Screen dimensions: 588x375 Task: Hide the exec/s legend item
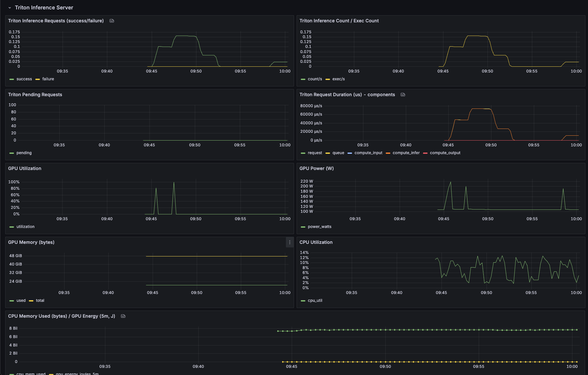[x=338, y=79]
